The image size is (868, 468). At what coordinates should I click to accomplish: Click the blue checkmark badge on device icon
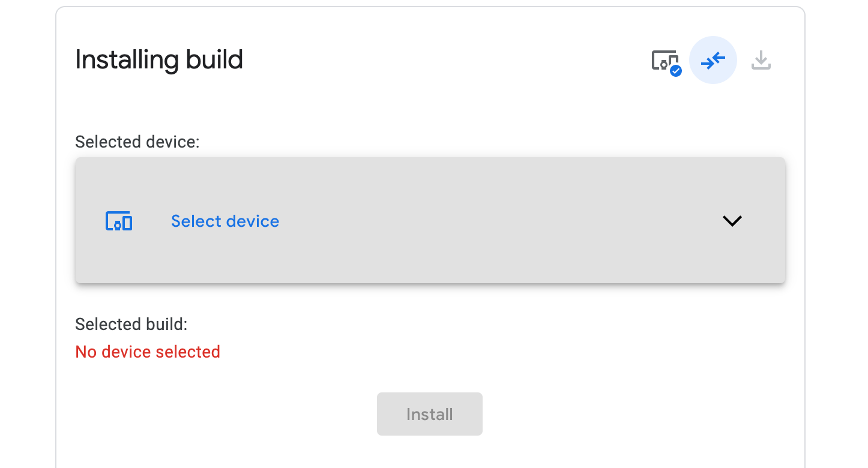676,71
